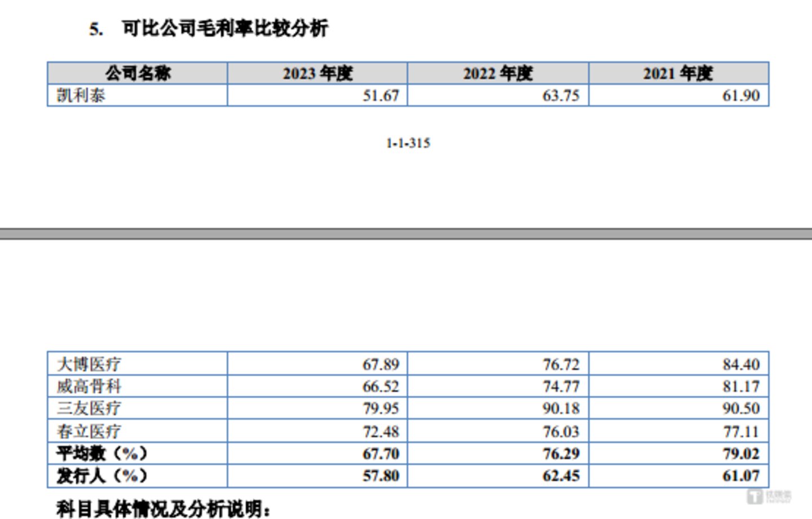Click the page number 1-1-315
The width and height of the screenshot is (812, 519).
408,143
